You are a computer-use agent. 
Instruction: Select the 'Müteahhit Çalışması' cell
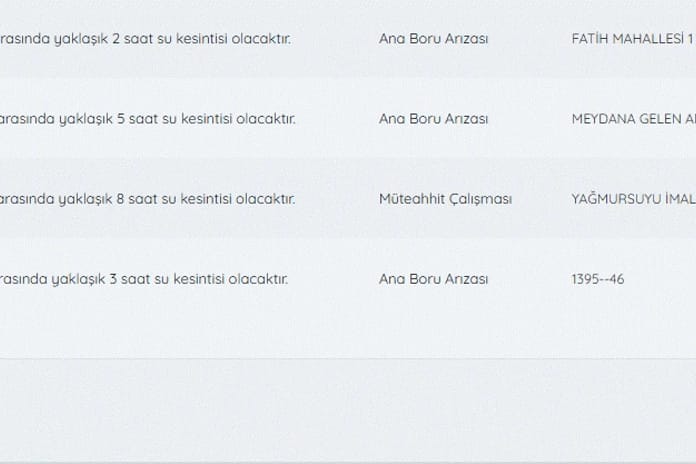445,199
